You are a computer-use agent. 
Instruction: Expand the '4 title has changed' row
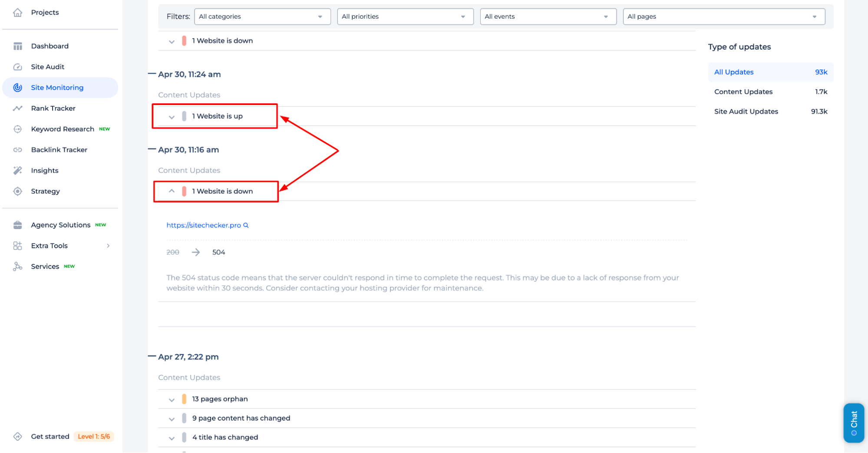click(x=172, y=438)
